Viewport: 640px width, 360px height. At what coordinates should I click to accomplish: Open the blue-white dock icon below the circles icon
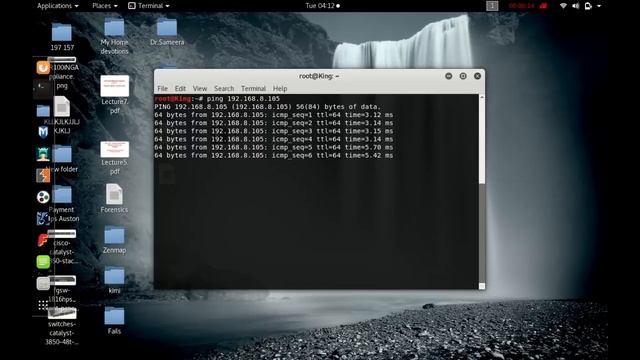click(x=43, y=218)
